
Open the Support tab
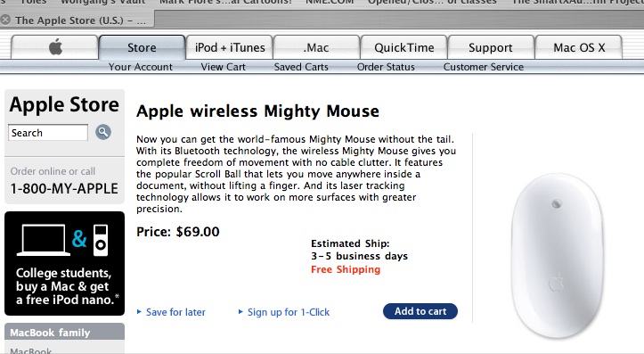tap(491, 47)
